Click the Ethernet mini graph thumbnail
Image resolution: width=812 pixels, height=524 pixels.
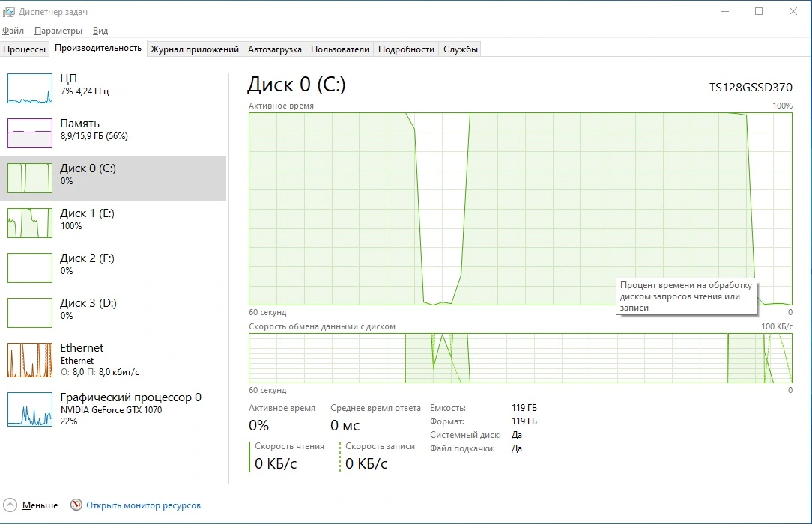[x=30, y=359]
